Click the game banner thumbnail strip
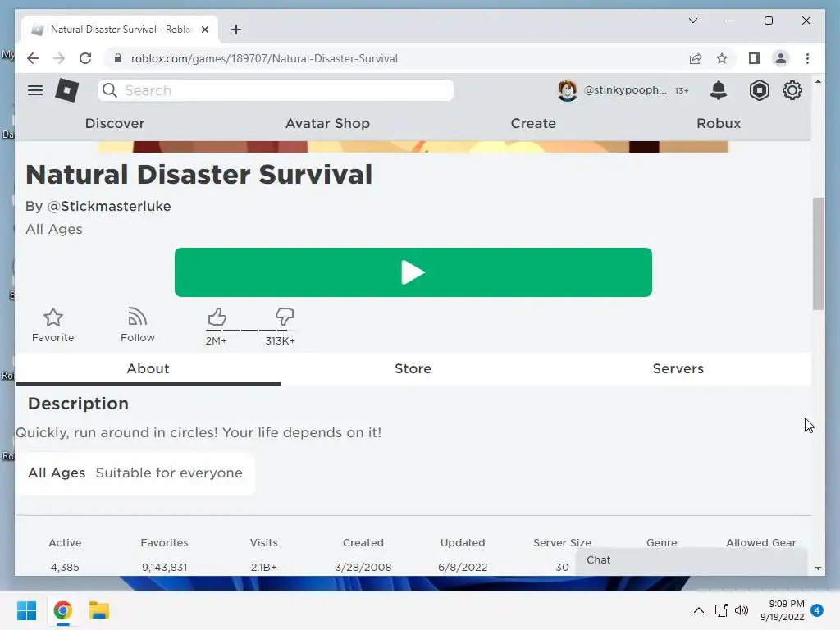Viewport: 840px width, 630px height. (413, 147)
